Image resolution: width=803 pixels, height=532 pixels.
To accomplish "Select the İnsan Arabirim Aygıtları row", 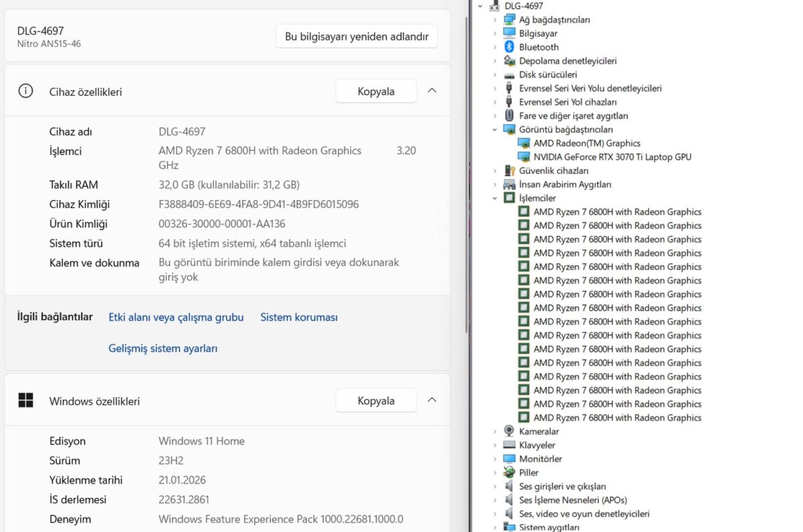I will (565, 184).
